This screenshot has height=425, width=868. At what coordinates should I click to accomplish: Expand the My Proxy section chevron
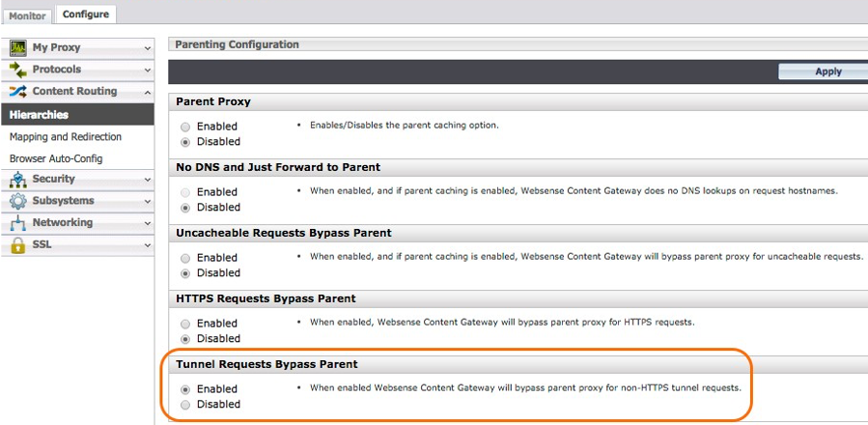tap(147, 47)
